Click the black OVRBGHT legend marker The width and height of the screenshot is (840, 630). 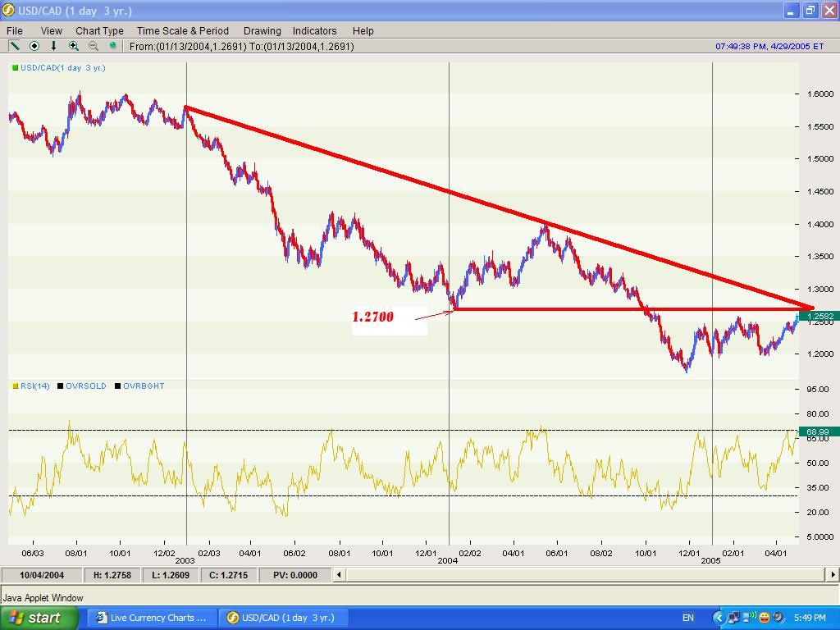(x=118, y=386)
